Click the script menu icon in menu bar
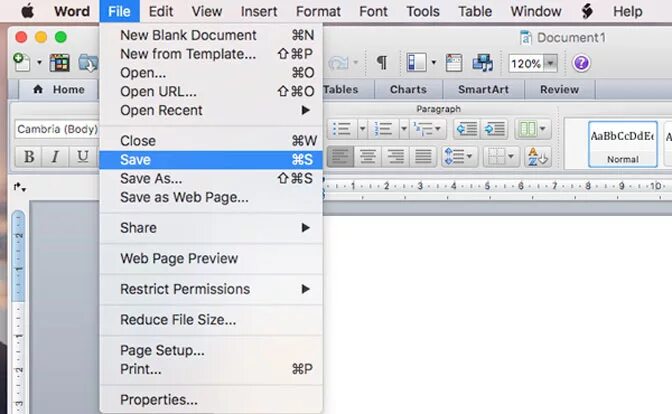The height and width of the screenshot is (414, 672). click(x=587, y=11)
